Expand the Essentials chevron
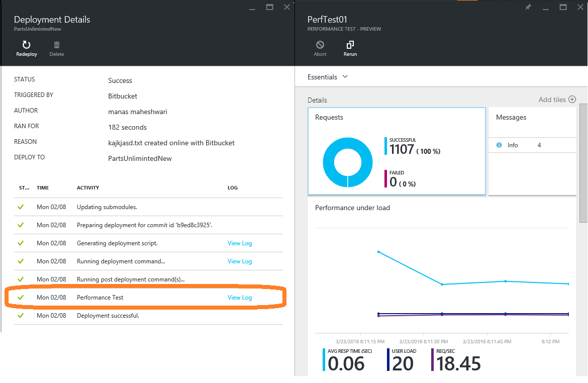The image size is (588, 383). point(345,77)
